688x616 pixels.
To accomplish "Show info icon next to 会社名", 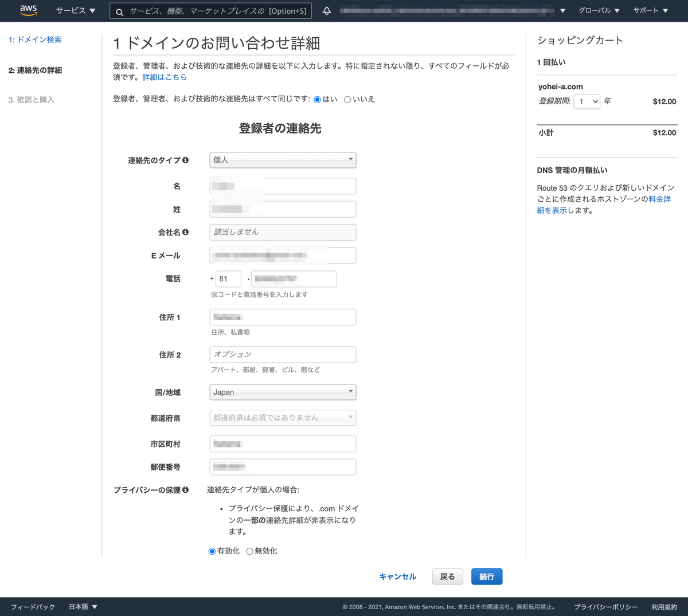I will (x=185, y=232).
